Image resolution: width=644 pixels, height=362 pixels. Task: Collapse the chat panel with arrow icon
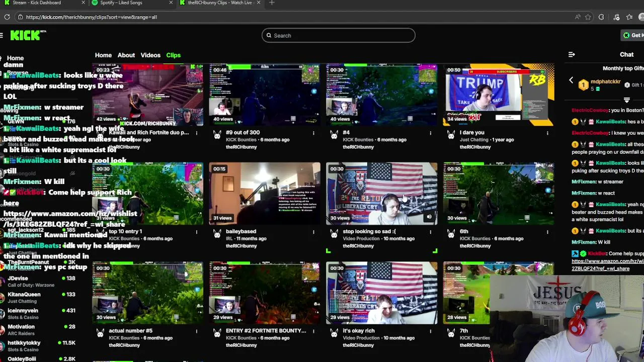(x=572, y=54)
